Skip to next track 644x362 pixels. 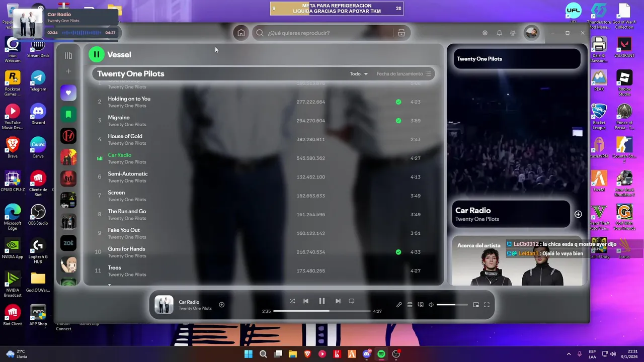(338, 301)
